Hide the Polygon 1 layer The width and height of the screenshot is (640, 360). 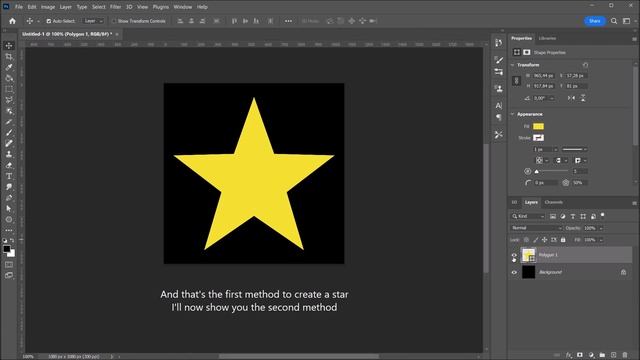click(514, 255)
